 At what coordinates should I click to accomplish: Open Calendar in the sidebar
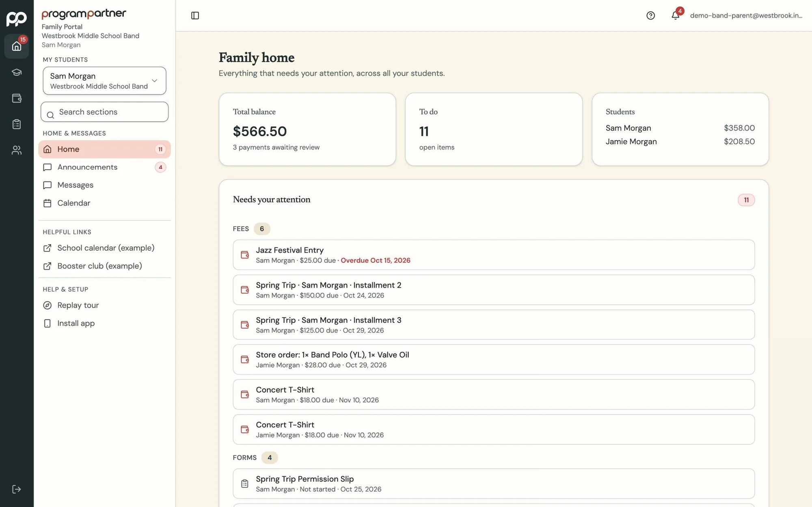[104, 203]
